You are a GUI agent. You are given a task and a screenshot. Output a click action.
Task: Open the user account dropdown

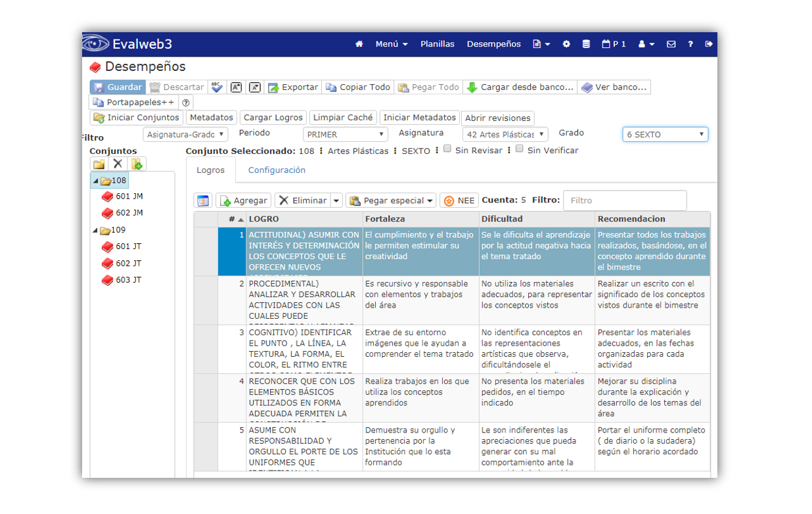point(647,44)
